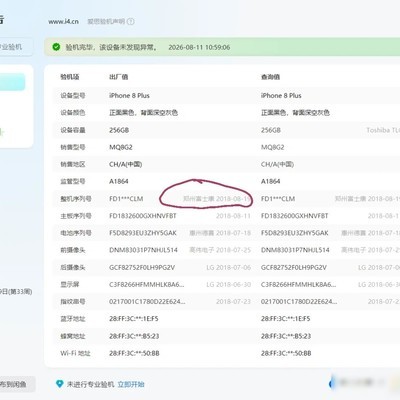The height and width of the screenshot is (400, 400).
Task: Select the 主板序列号 row label
Action: point(76,216)
